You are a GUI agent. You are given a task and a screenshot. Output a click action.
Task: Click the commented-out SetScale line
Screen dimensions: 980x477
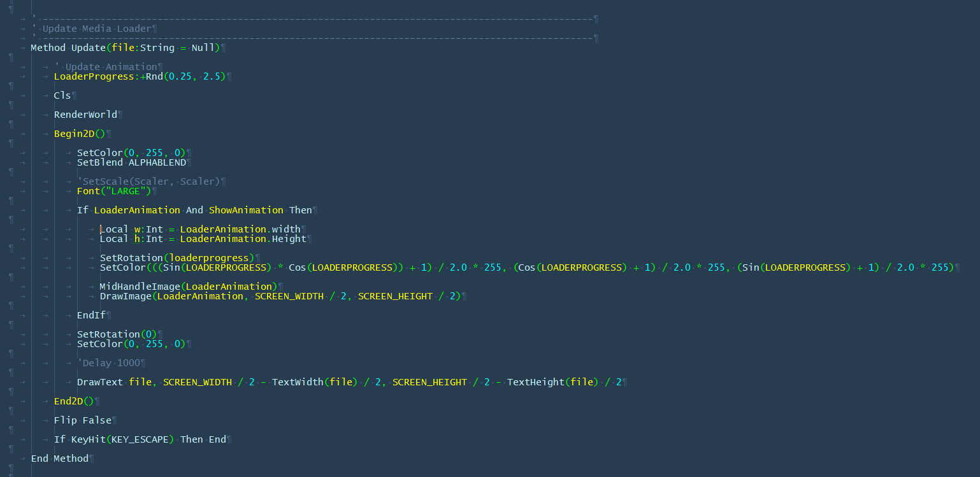click(148, 182)
